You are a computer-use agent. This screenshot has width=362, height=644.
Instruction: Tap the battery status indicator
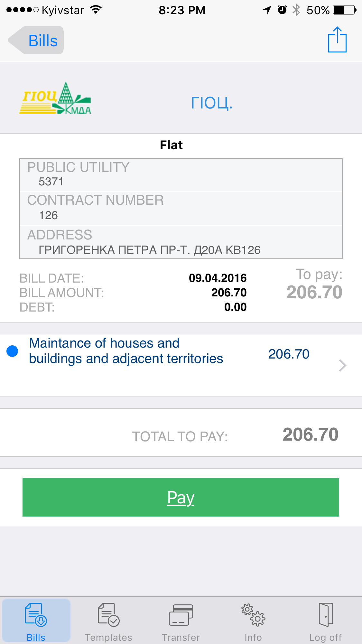pyautogui.click(x=345, y=10)
